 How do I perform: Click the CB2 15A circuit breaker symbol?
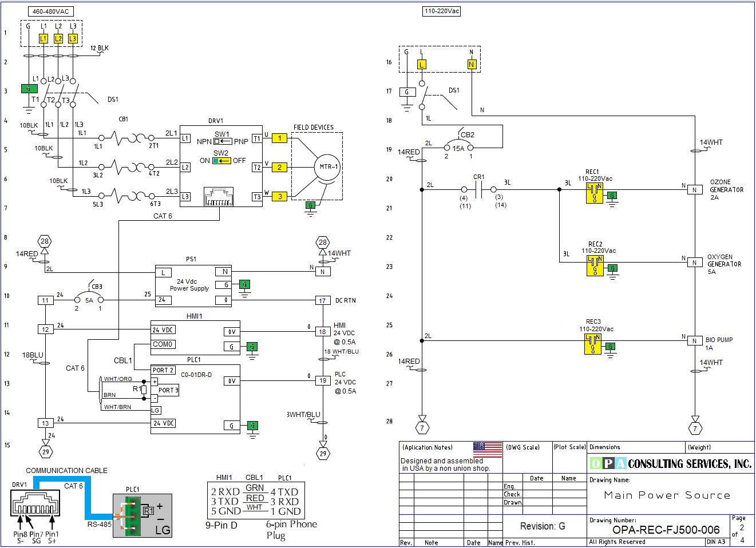point(458,147)
